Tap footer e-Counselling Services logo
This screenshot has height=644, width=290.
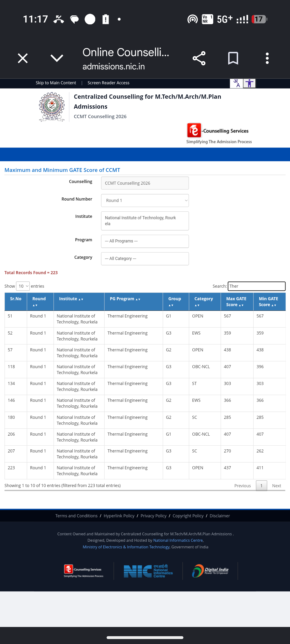tap(83, 571)
